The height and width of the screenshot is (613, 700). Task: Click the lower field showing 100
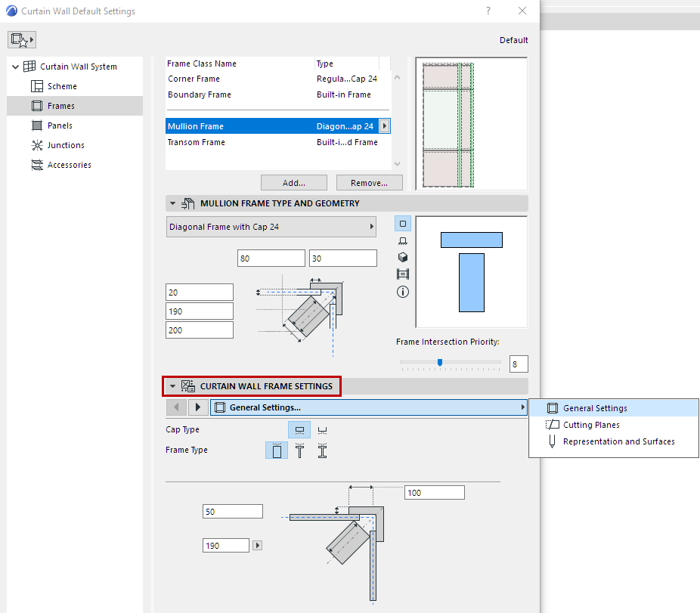tap(435, 493)
